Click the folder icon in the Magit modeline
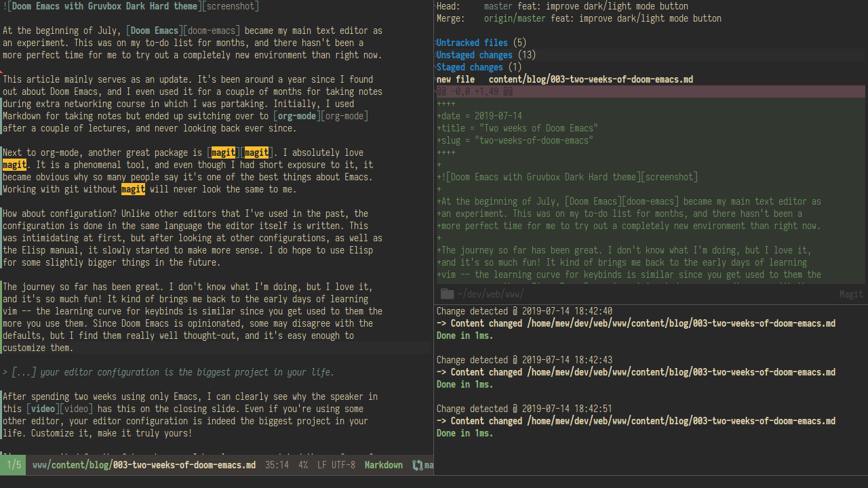The image size is (868, 488). click(x=447, y=294)
